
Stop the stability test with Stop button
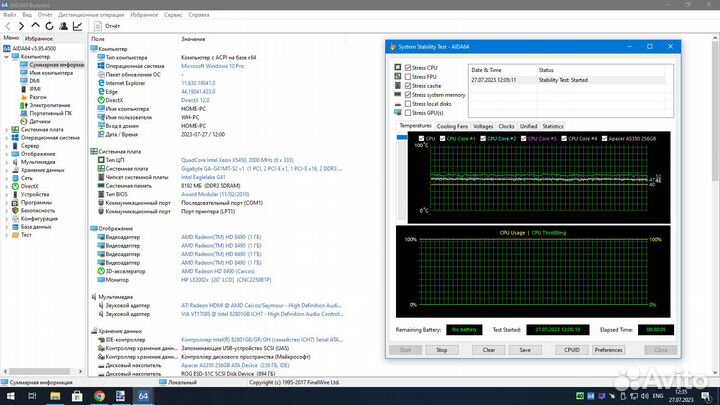point(442,350)
